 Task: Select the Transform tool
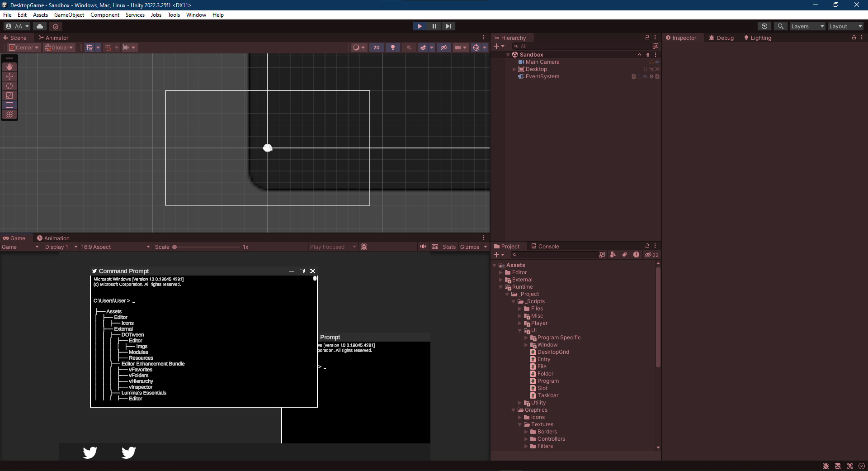(x=9, y=114)
